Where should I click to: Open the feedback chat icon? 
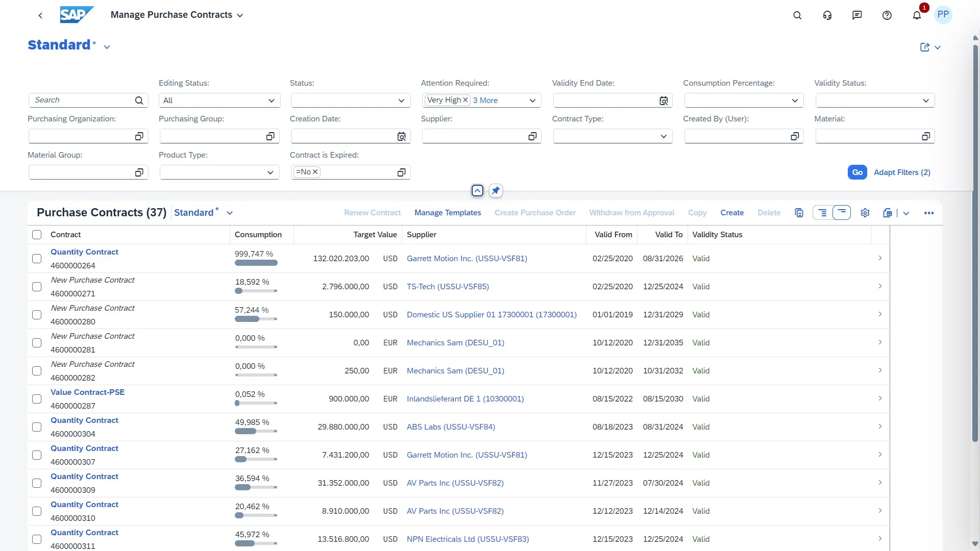point(857,15)
